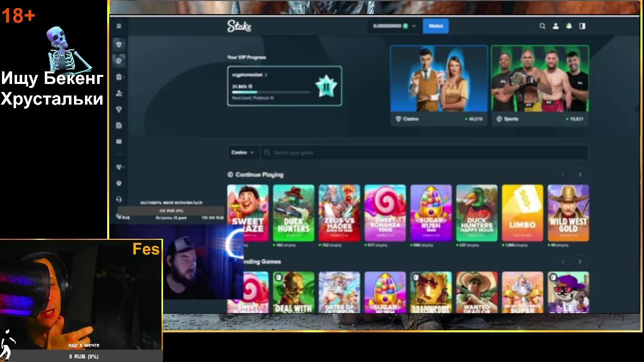
Task: Open the Le Bandit raccoon game tile
Action: (568, 292)
